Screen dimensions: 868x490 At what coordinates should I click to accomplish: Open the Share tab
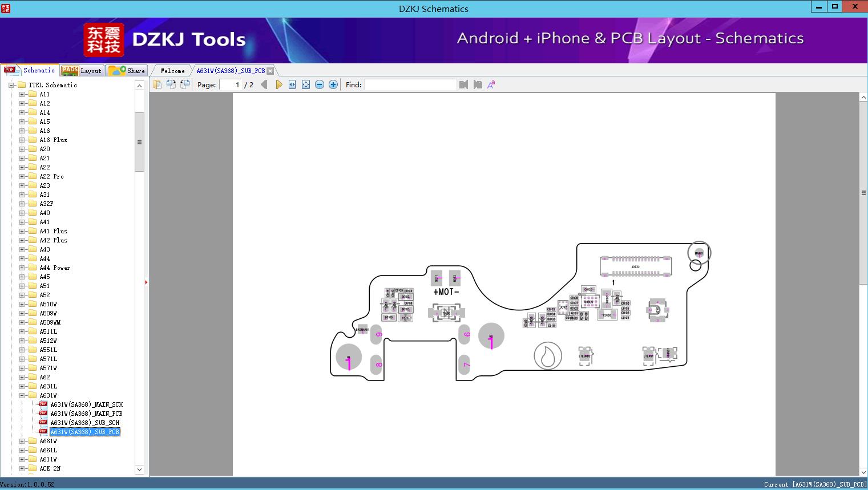[x=127, y=71]
